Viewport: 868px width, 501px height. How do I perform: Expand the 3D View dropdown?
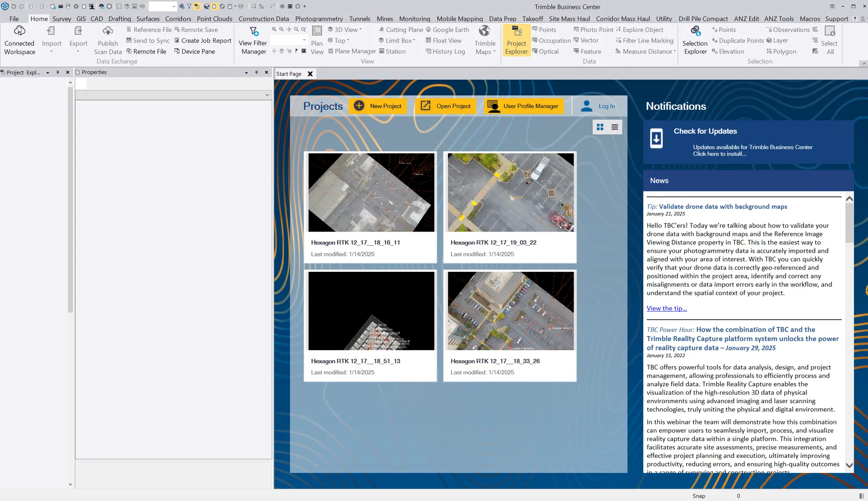point(360,29)
